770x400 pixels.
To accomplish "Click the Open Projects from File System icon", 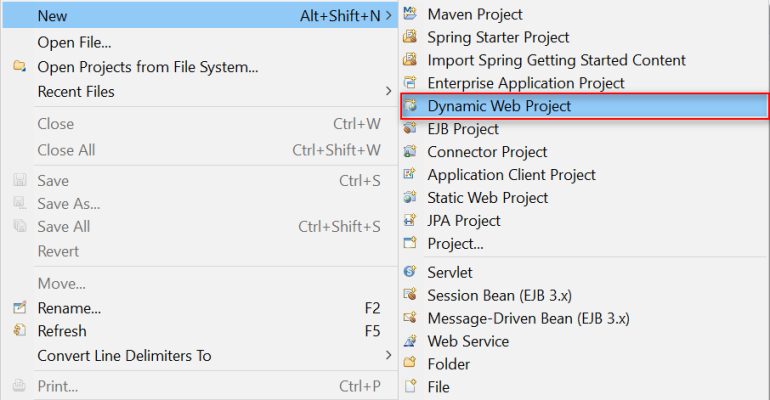I will point(20,66).
